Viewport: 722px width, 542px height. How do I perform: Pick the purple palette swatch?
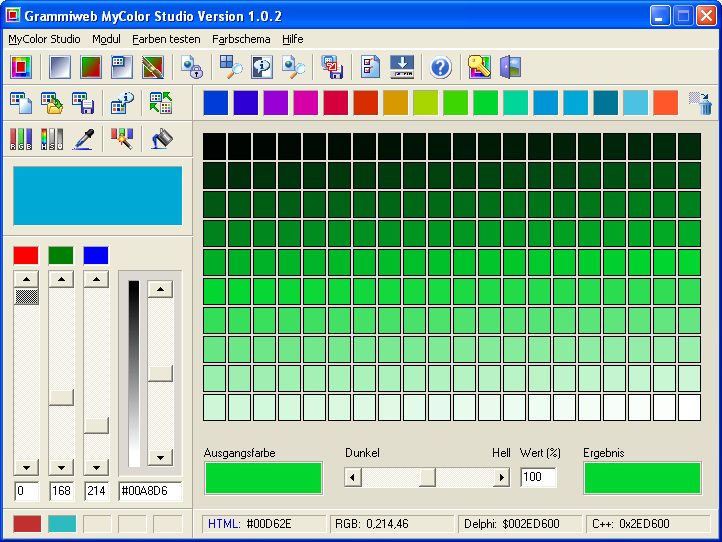(275, 103)
